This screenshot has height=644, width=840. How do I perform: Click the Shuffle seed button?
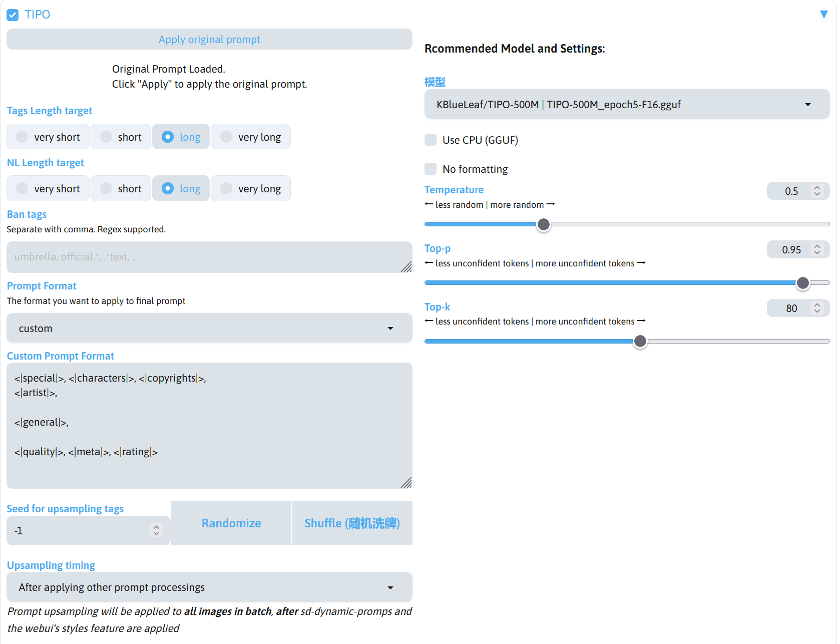[352, 523]
